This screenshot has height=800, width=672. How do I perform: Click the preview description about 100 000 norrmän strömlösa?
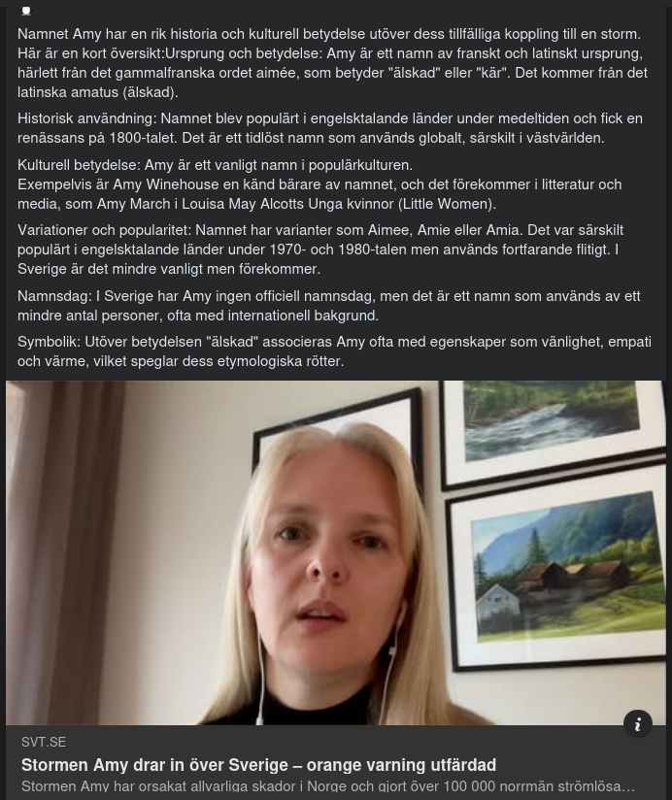328,786
